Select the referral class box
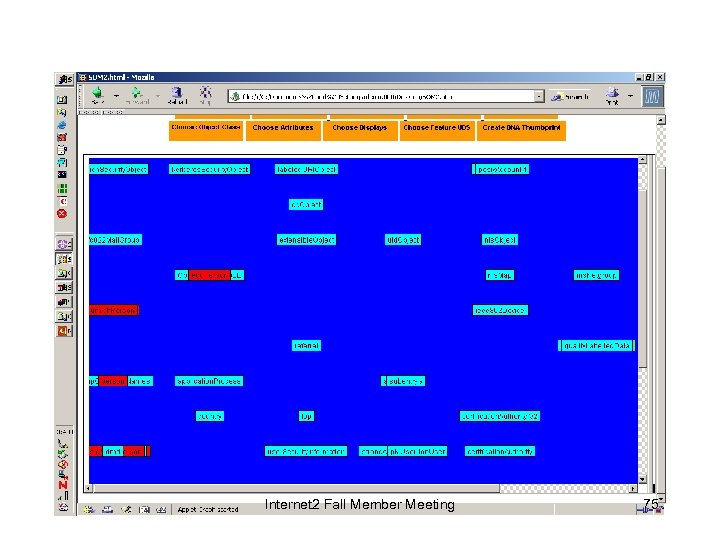Screen dimensions: 720x540 (306, 345)
